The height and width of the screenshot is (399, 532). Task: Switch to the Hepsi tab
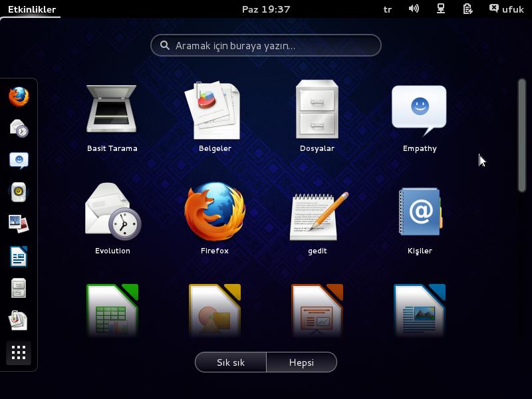coord(302,362)
